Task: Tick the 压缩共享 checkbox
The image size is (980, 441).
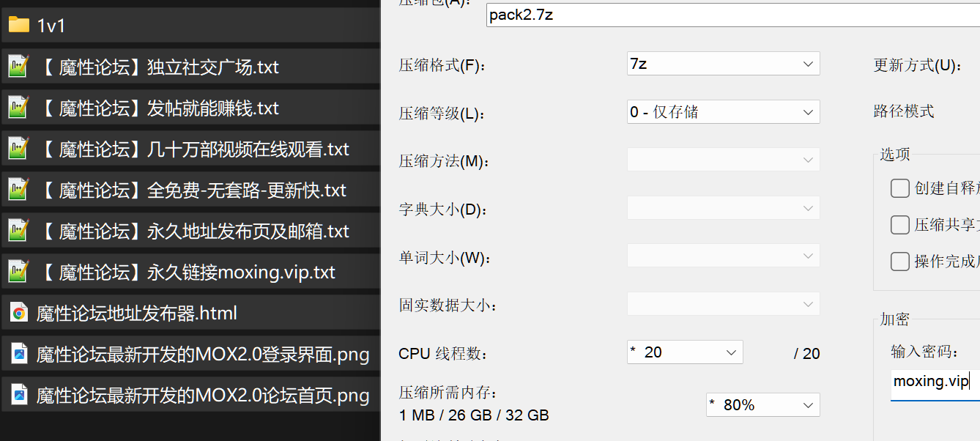Action: [x=900, y=225]
